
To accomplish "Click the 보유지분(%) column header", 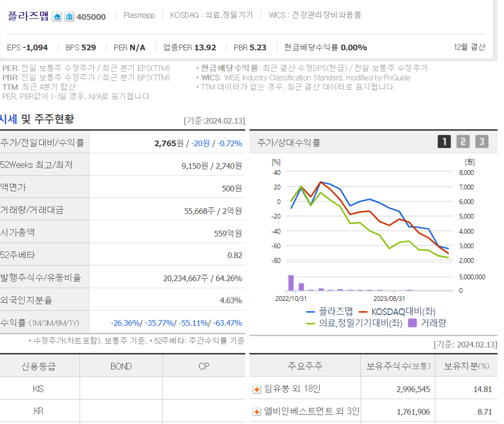I will [x=466, y=366].
